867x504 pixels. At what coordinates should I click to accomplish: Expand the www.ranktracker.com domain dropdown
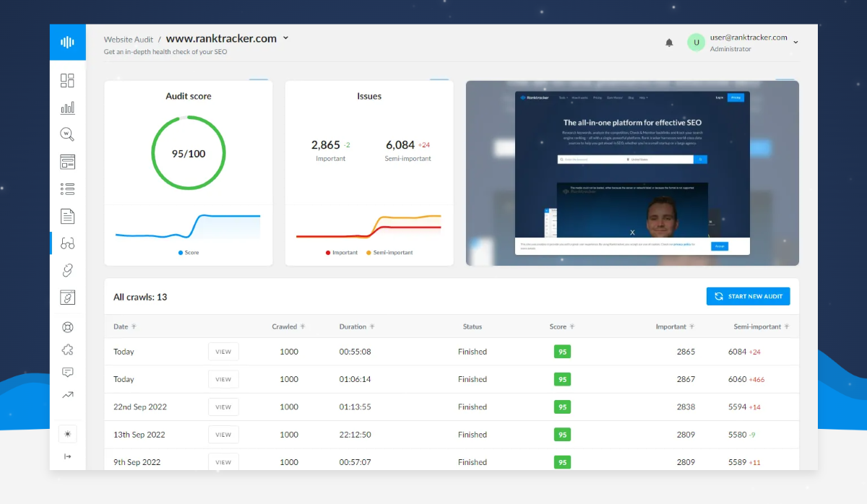click(286, 38)
